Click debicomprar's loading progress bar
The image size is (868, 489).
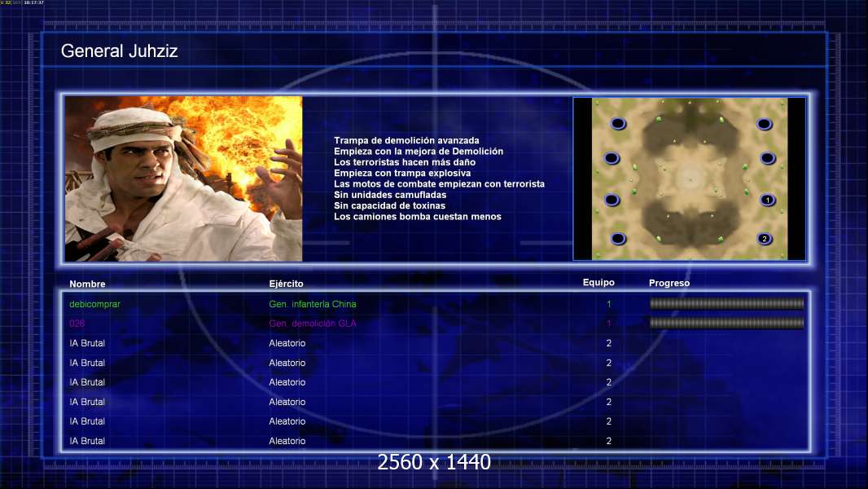coord(727,303)
